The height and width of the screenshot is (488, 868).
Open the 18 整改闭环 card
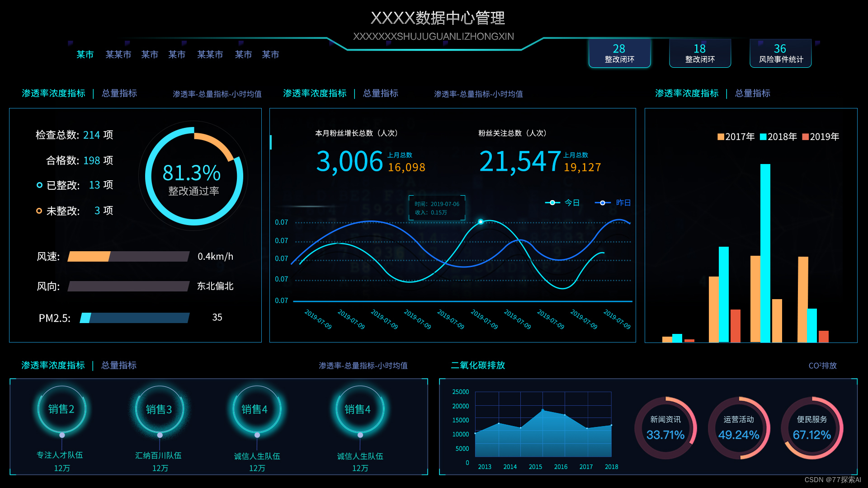pyautogui.click(x=700, y=53)
